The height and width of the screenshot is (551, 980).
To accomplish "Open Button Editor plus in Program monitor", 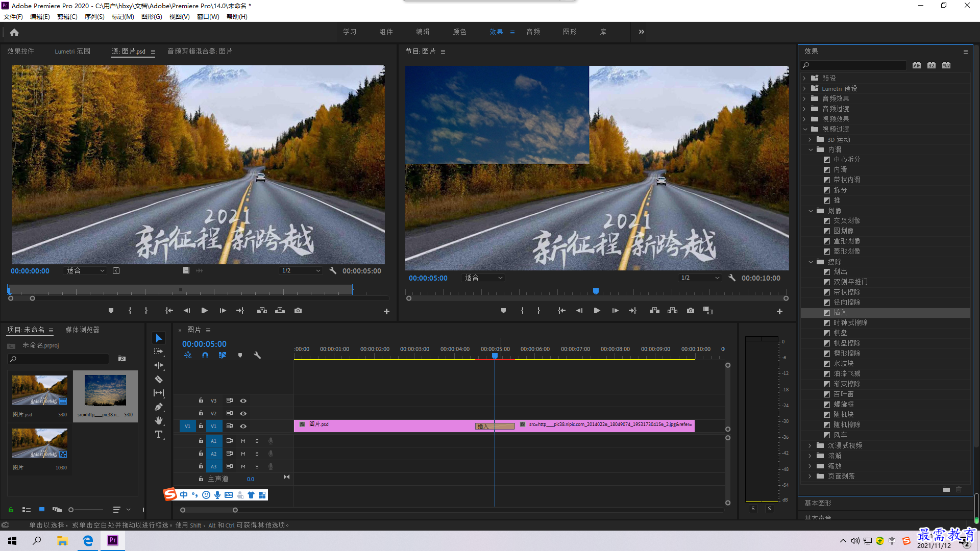I will [x=779, y=311].
